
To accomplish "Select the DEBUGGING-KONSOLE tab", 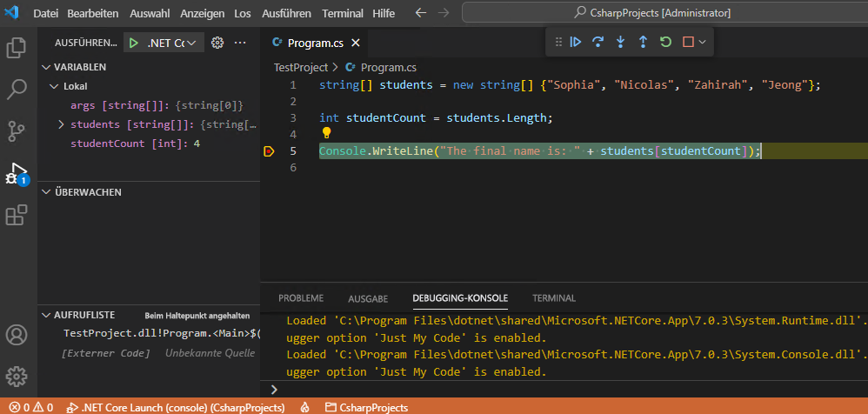I will point(460,297).
